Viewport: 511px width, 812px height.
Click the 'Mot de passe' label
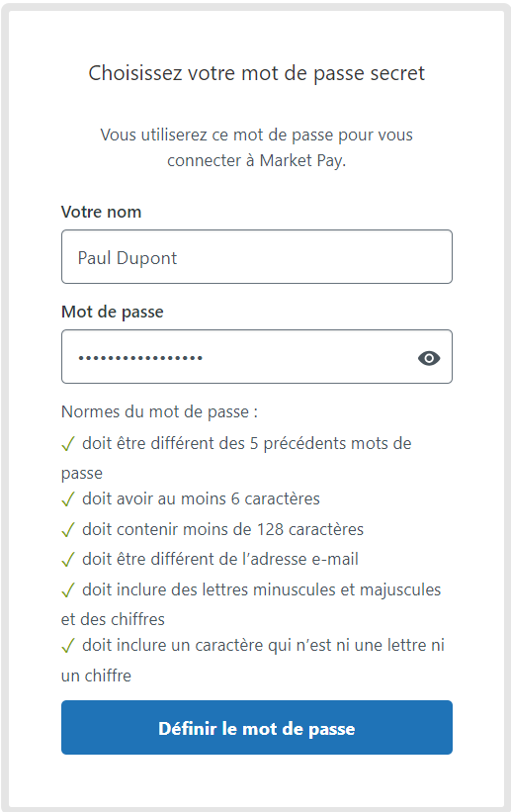113,312
